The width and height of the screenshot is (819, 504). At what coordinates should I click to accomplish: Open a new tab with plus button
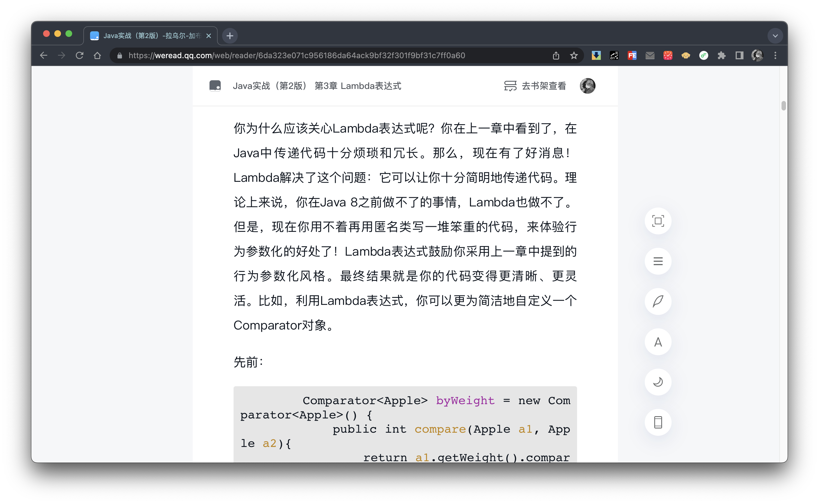pyautogui.click(x=230, y=36)
